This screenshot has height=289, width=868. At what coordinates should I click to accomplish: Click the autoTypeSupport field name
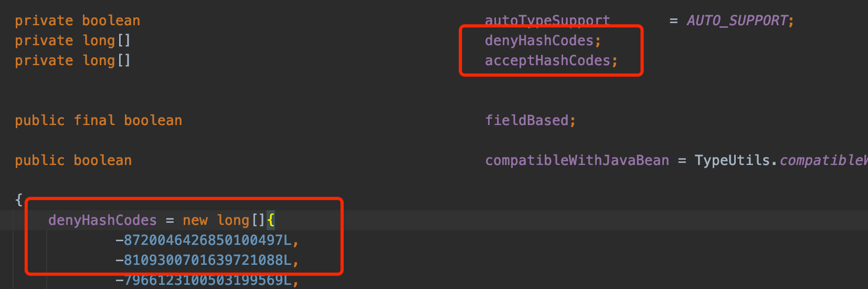point(547,20)
